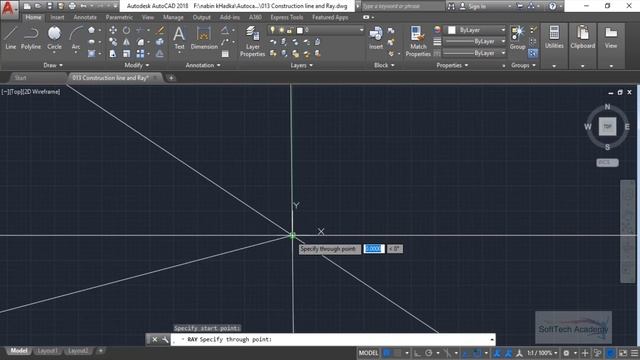Toggle object snap tracking in status bar
This screenshot has width=640, height=360.
point(465,353)
